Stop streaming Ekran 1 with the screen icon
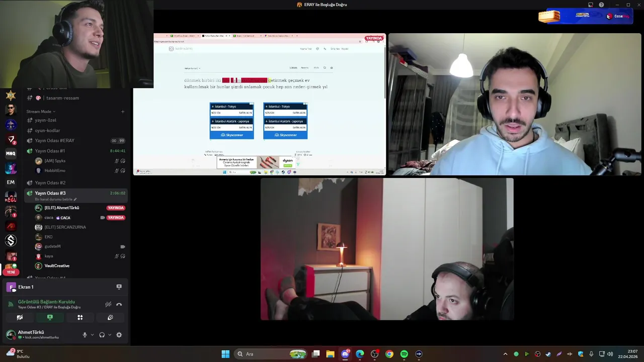The width and height of the screenshot is (644, 362). [x=119, y=287]
